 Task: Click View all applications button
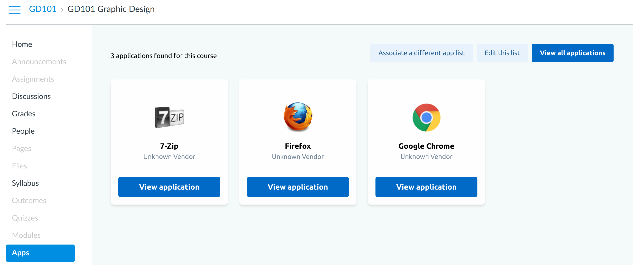(x=572, y=53)
